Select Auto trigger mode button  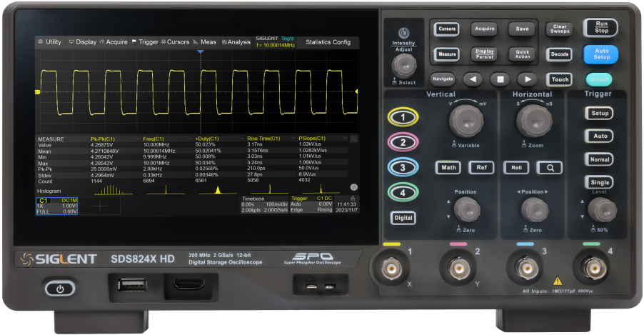coord(600,136)
